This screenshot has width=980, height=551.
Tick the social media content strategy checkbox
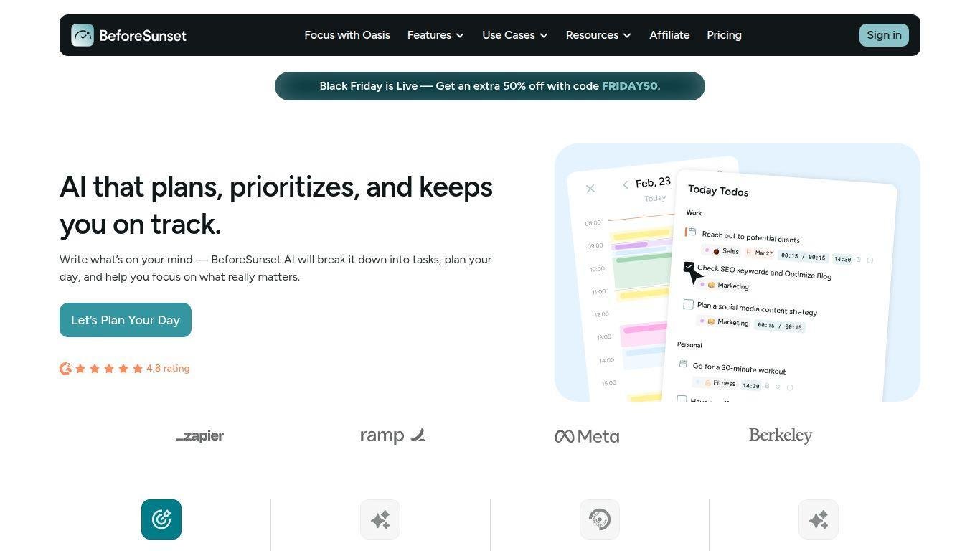coord(689,304)
